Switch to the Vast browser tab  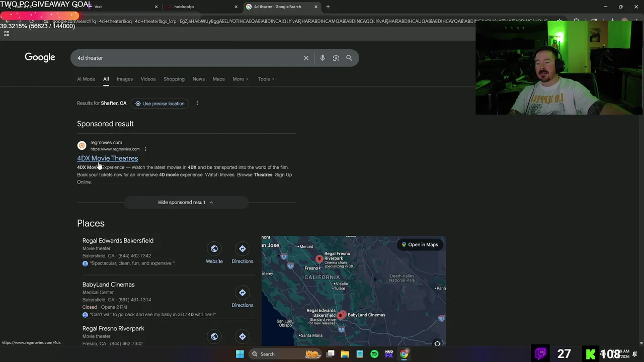click(x=122, y=7)
